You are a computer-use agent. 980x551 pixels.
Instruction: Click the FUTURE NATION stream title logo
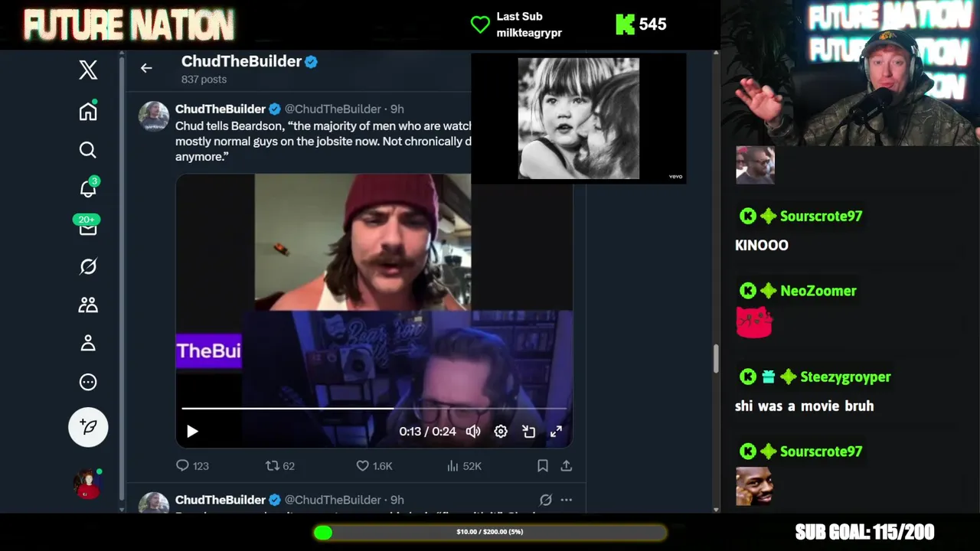[129, 25]
